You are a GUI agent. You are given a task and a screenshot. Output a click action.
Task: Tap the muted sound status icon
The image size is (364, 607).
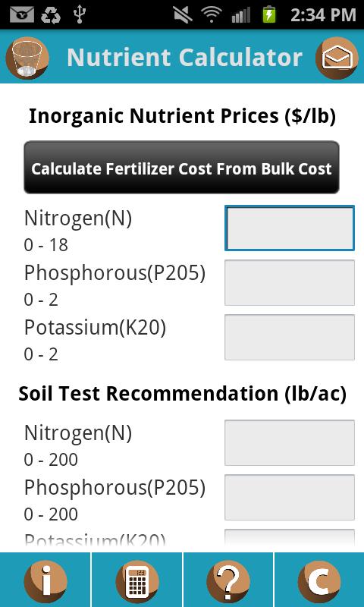coord(183,14)
